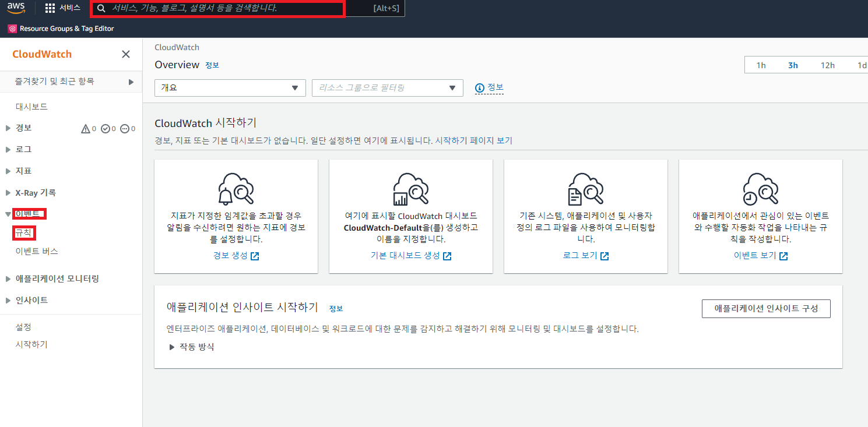The width and height of the screenshot is (868, 427).
Task: Open 시작하기 in the sidebar
Action: pyautogui.click(x=31, y=344)
